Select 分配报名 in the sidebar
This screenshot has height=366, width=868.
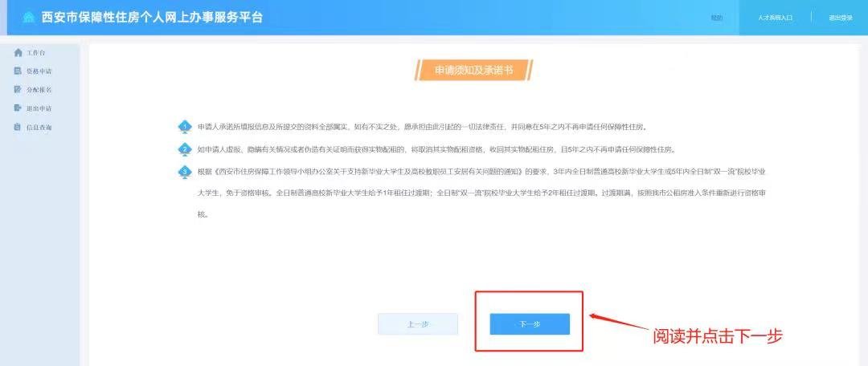pyautogui.click(x=39, y=90)
